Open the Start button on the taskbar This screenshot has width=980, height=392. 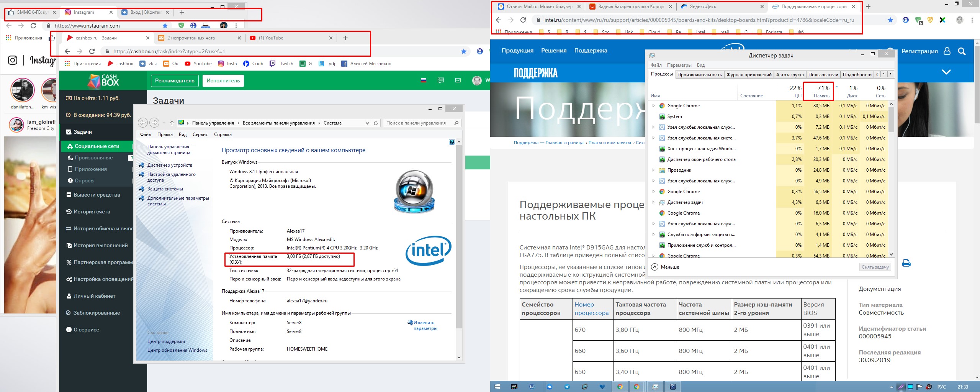[x=497, y=387]
